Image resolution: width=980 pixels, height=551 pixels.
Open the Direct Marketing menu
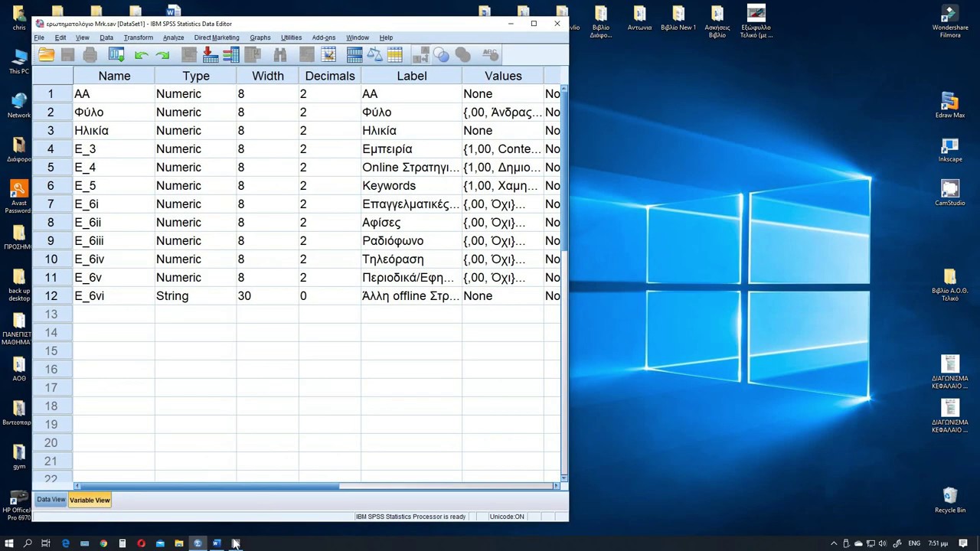coord(217,37)
